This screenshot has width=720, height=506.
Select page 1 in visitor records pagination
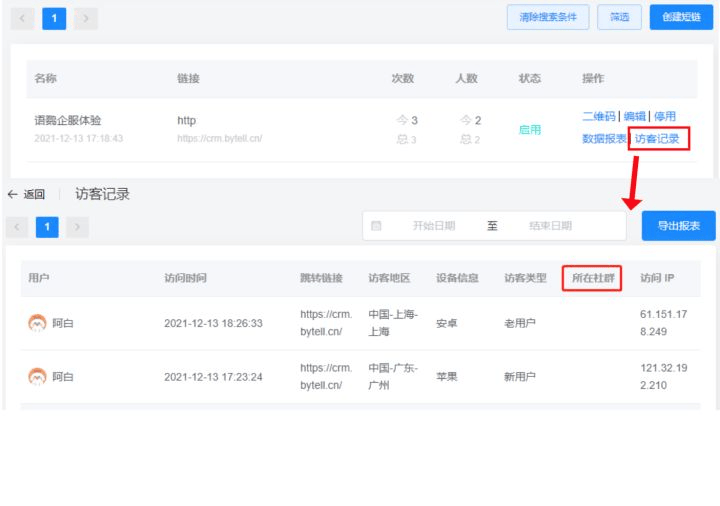[47, 227]
